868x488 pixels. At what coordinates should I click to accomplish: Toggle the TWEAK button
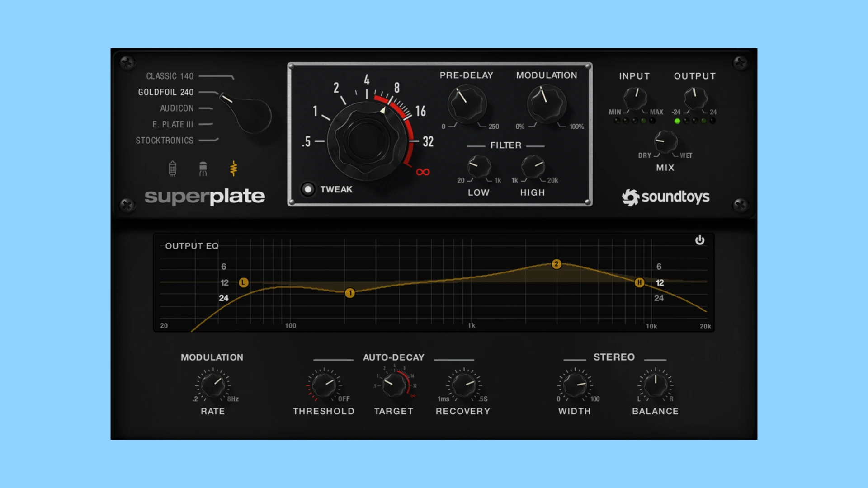pos(308,189)
